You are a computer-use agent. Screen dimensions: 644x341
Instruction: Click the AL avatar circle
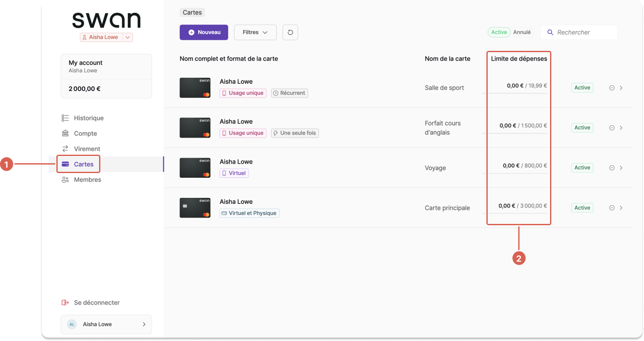coord(72,324)
